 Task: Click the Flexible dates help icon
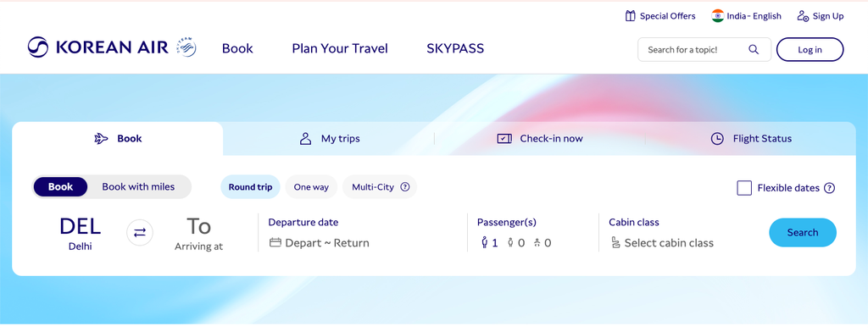click(829, 188)
